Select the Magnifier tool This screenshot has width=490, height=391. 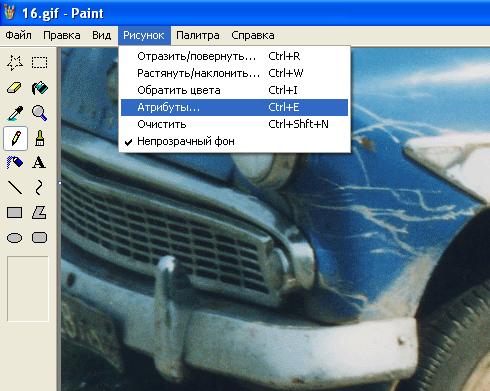[x=39, y=113]
